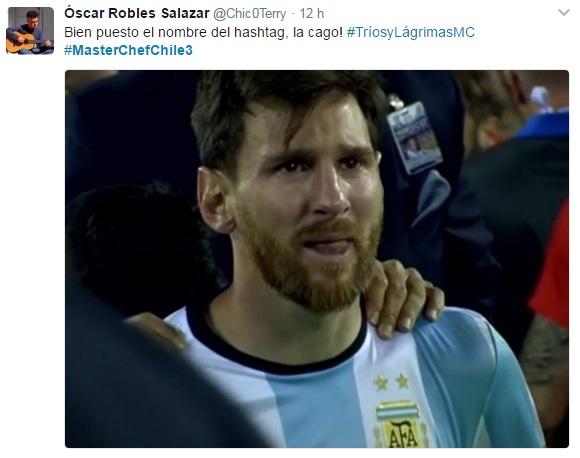Open the "12 h" timestamp permalink
Viewport: 580px width, 458px height.
click(x=311, y=14)
